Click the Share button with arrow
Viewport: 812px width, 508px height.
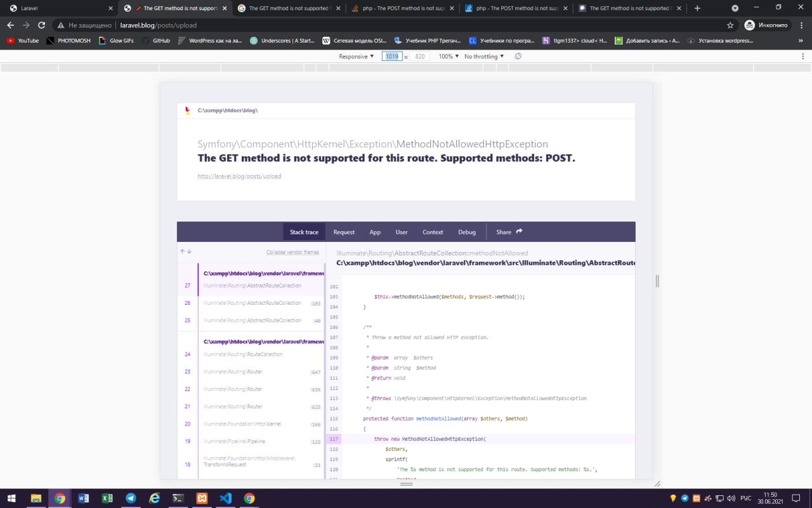point(509,232)
